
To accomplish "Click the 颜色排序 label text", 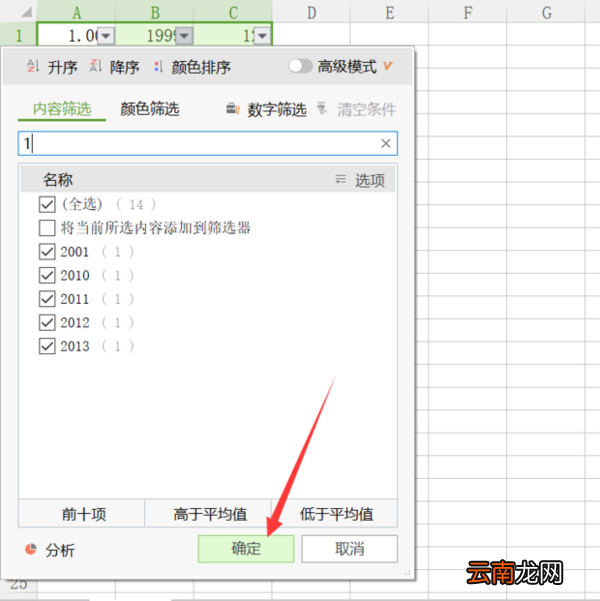I will (x=201, y=67).
